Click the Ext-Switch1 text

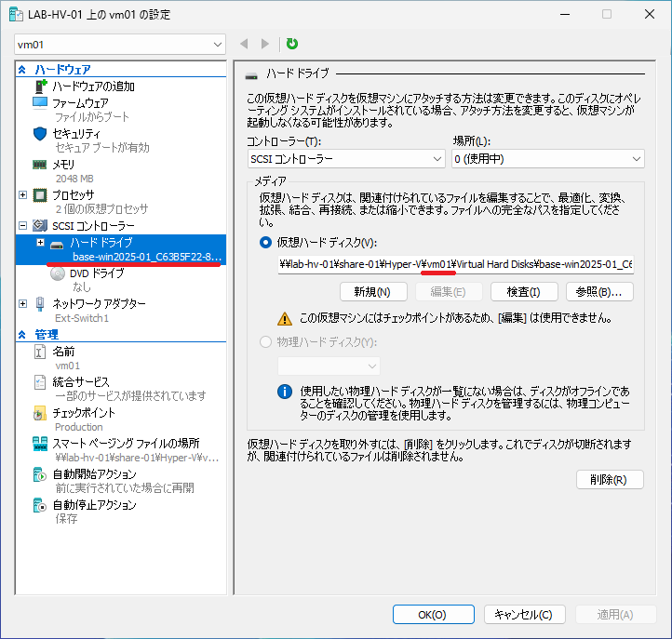(82, 318)
